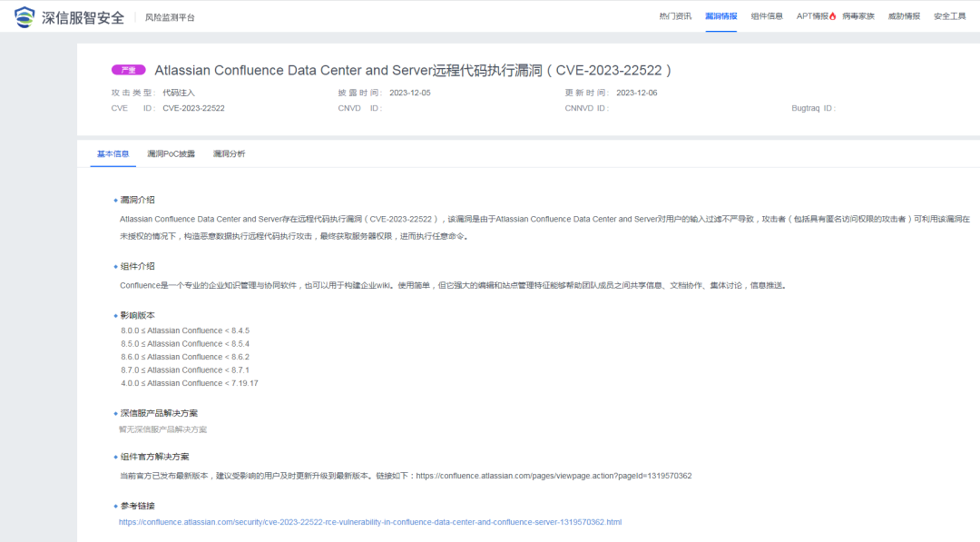Screen dimensions: 980x542
Task: Click the 攻击类型 value 代码注入
Action: pyautogui.click(x=179, y=93)
